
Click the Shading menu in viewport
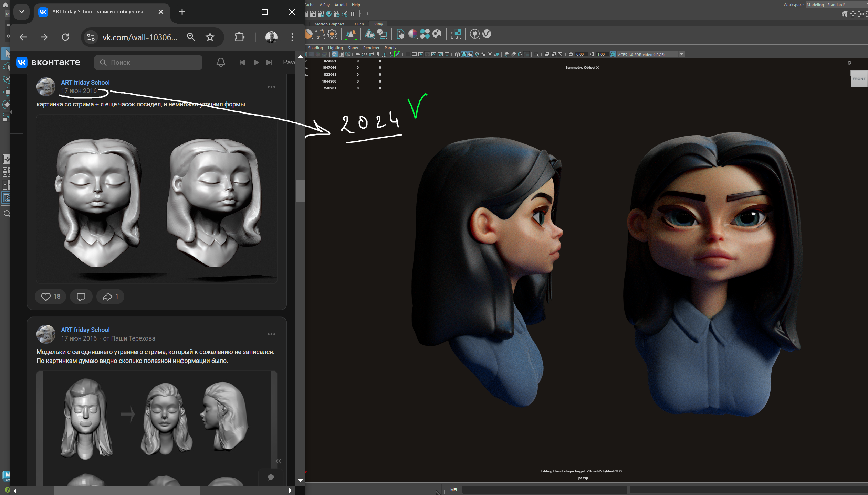point(314,47)
